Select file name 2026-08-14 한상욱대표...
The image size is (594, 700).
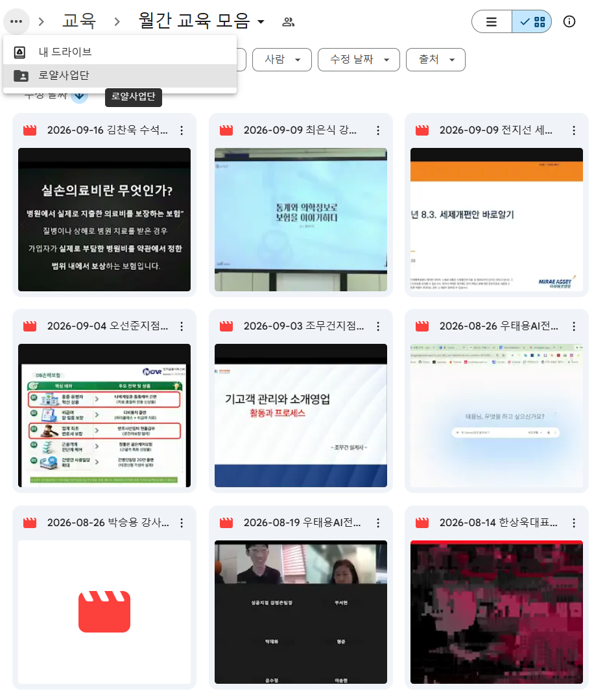pyautogui.click(x=499, y=523)
